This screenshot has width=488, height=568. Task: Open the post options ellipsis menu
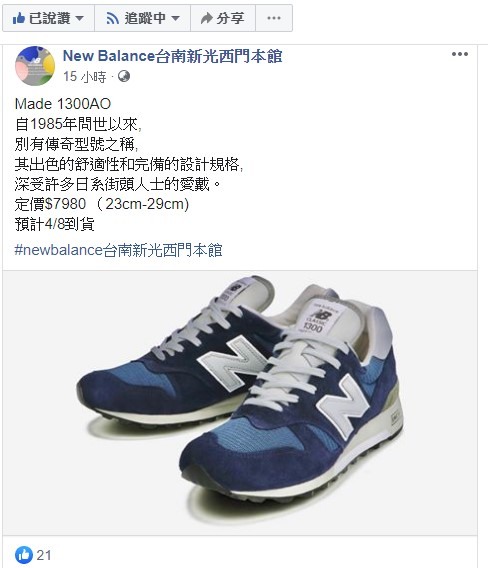click(460, 54)
